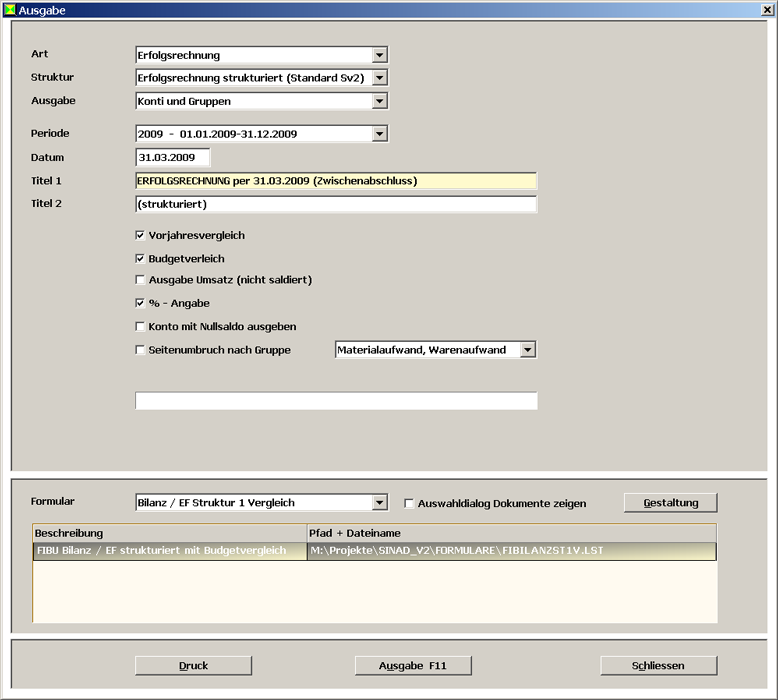Uncheck the Budgetverleich option
Screen dimensions: 778x700
141,259
